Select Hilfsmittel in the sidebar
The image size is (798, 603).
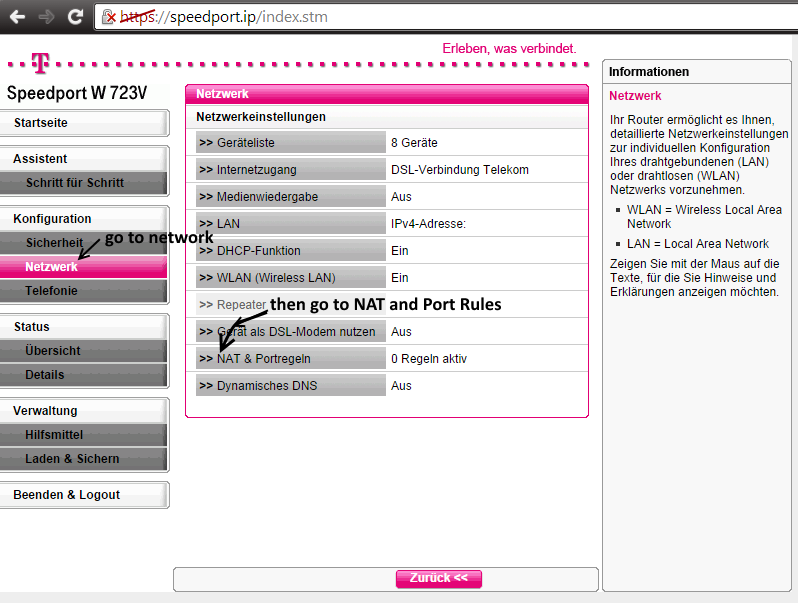pyautogui.click(x=83, y=435)
